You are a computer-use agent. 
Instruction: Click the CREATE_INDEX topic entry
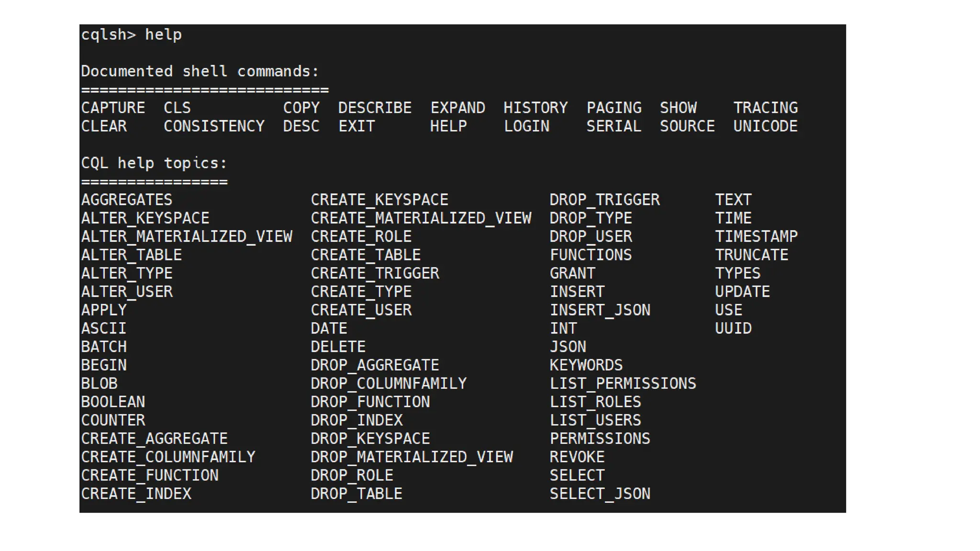point(136,494)
